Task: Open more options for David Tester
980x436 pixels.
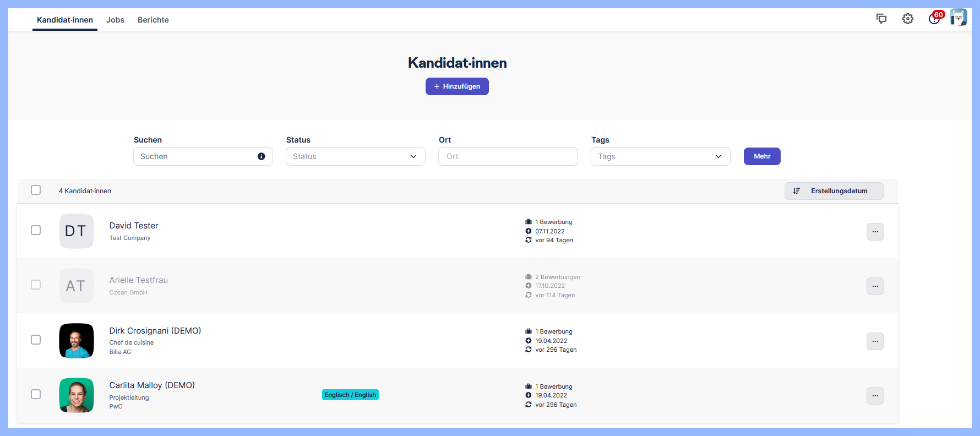Action: pos(875,232)
